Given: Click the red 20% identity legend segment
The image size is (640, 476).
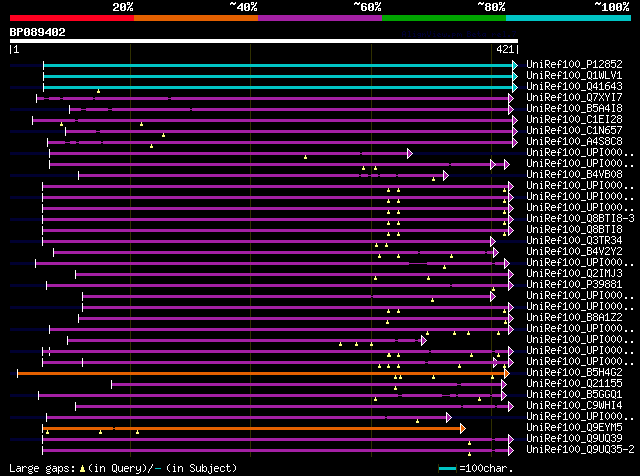Looking at the screenshot, I should click(x=72, y=18).
